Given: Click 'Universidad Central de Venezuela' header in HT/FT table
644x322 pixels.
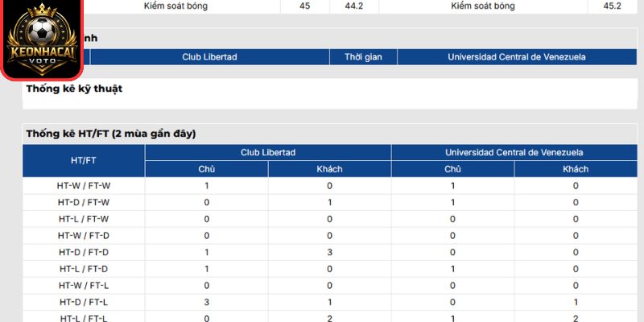Looking at the screenshot, I should 514,152.
